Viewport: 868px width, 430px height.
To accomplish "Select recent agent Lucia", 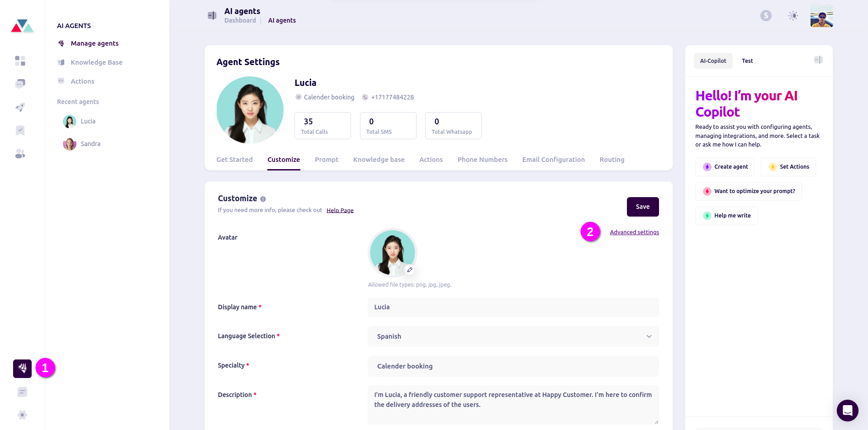I will click(80, 121).
